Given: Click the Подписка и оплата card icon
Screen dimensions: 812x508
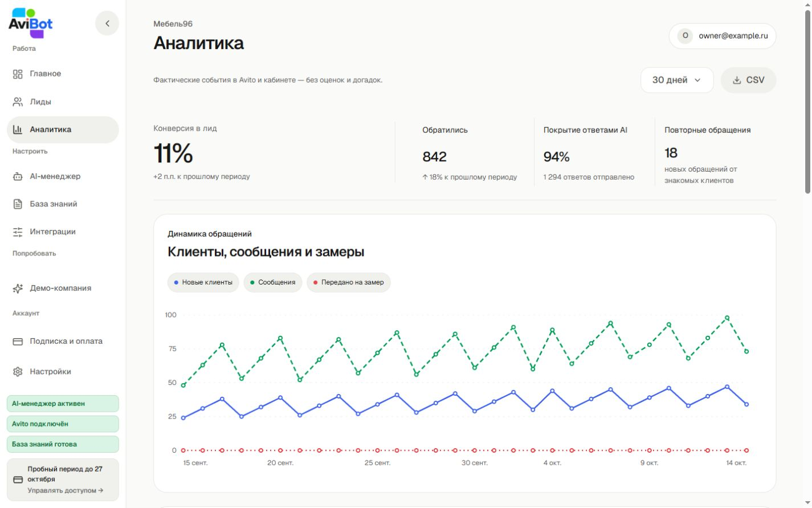Looking at the screenshot, I should [x=18, y=341].
